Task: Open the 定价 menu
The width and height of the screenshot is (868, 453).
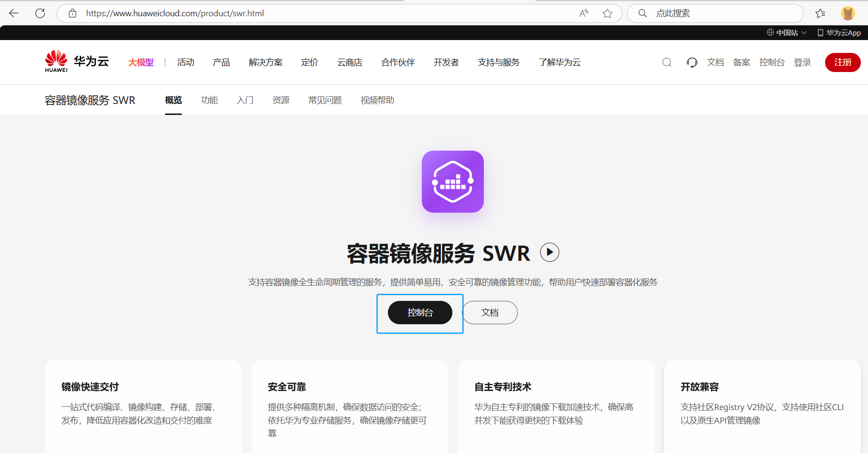Action: [x=310, y=62]
